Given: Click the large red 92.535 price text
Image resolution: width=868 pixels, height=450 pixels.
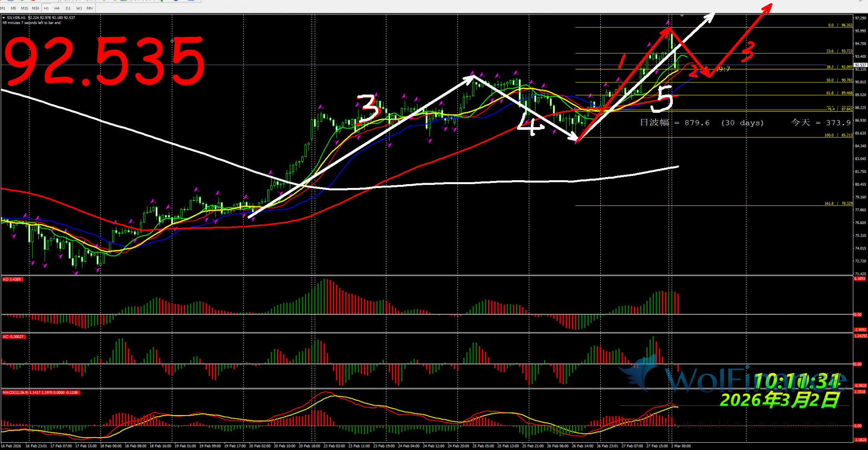Looking at the screenshot, I should (103, 60).
